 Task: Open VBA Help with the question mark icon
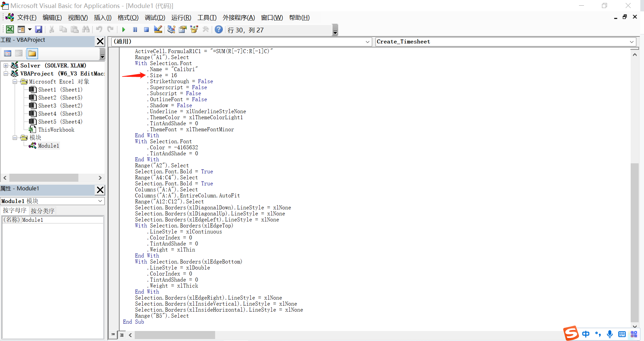(219, 30)
